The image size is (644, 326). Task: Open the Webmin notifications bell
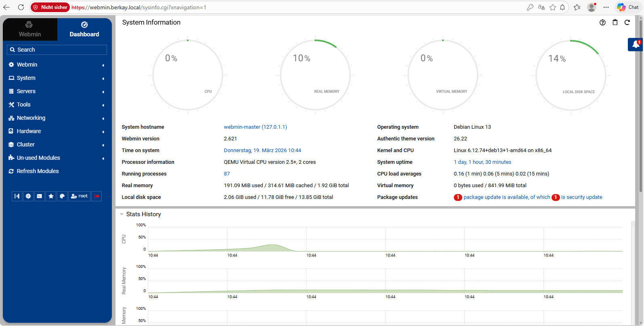click(636, 44)
